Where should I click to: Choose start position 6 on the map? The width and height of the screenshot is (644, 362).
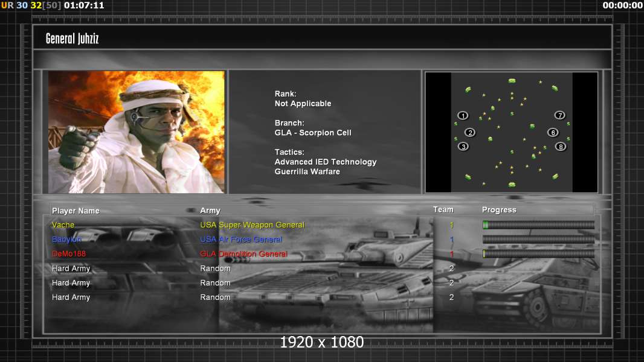coord(553,133)
